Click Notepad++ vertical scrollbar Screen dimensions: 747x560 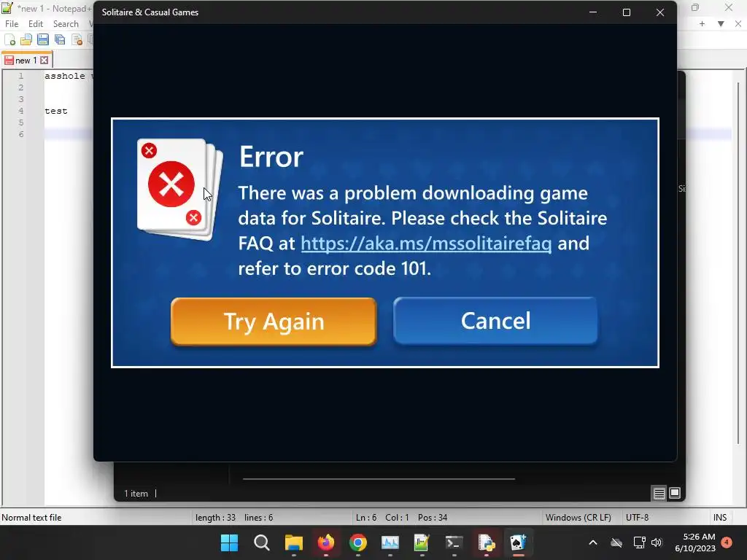738,262
